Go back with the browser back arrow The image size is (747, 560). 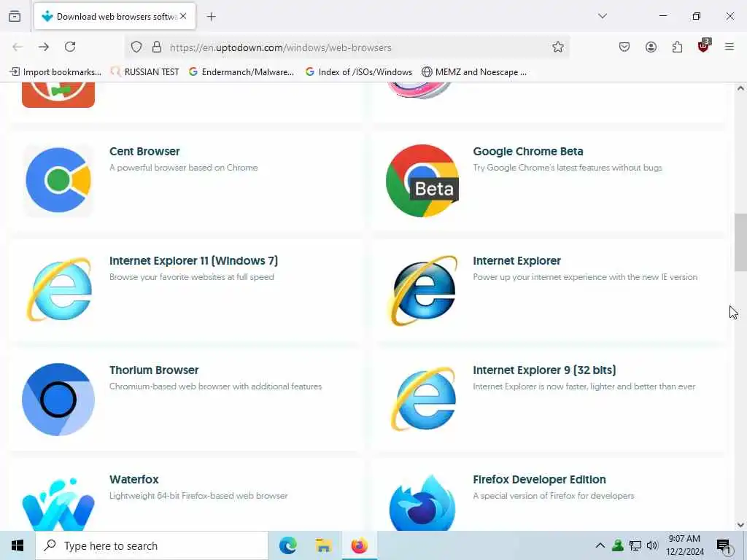[18, 47]
